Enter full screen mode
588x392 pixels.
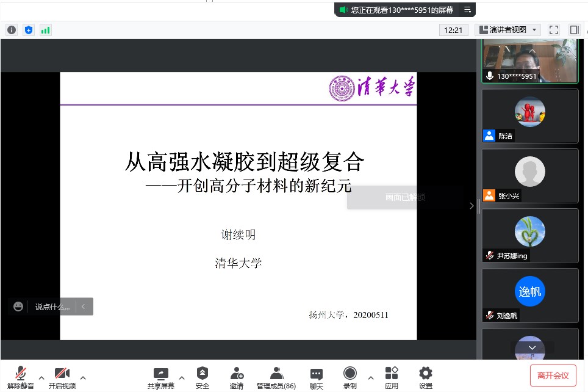click(x=554, y=30)
